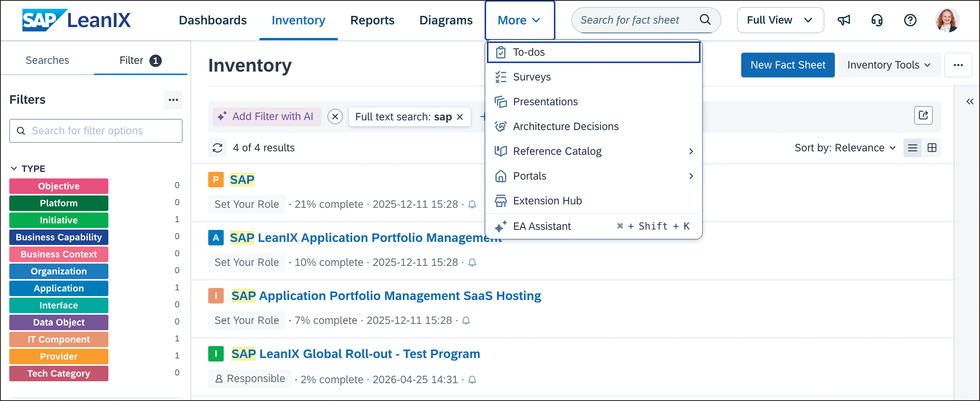980x401 pixels.
Task: Open the user profile avatar
Action: [947, 20]
